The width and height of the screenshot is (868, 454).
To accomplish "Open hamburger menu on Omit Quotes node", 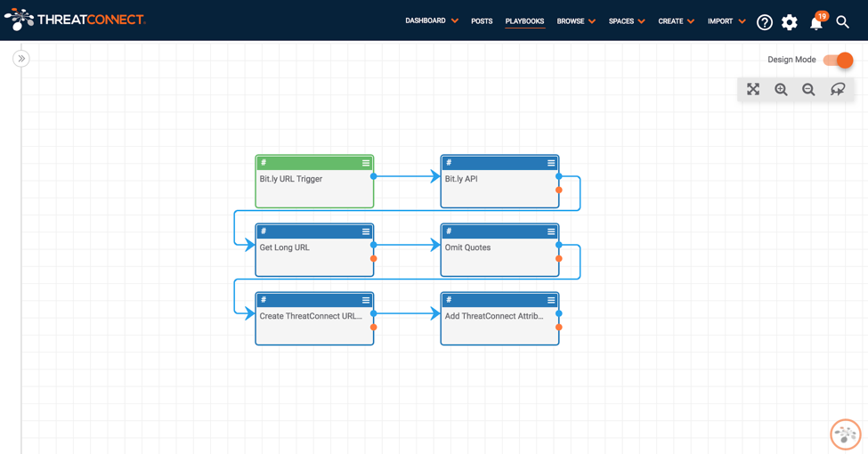I will [x=551, y=231].
